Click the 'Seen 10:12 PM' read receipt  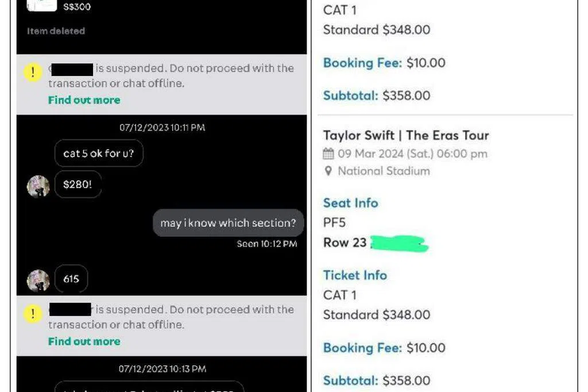[267, 244]
